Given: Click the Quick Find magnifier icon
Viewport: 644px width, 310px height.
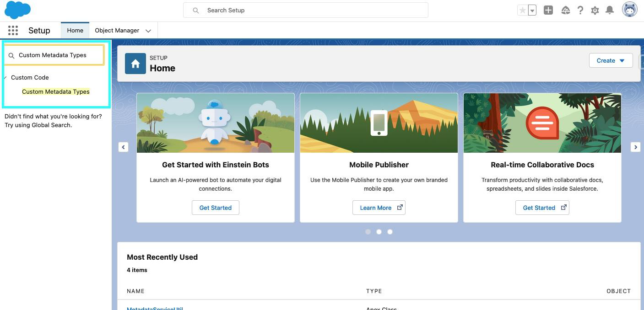Looking at the screenshot, I should pos(12,55).
